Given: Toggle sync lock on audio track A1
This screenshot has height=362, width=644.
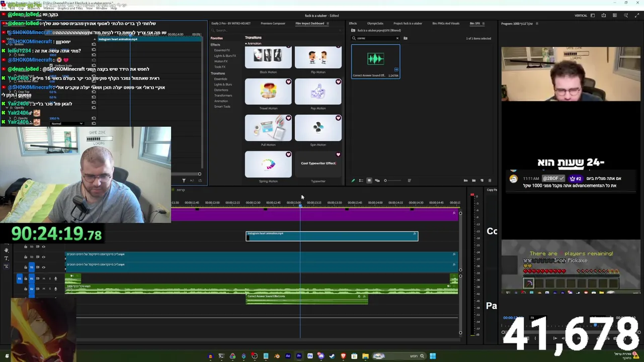Looking at the screenshot, I should click(37, 279).
